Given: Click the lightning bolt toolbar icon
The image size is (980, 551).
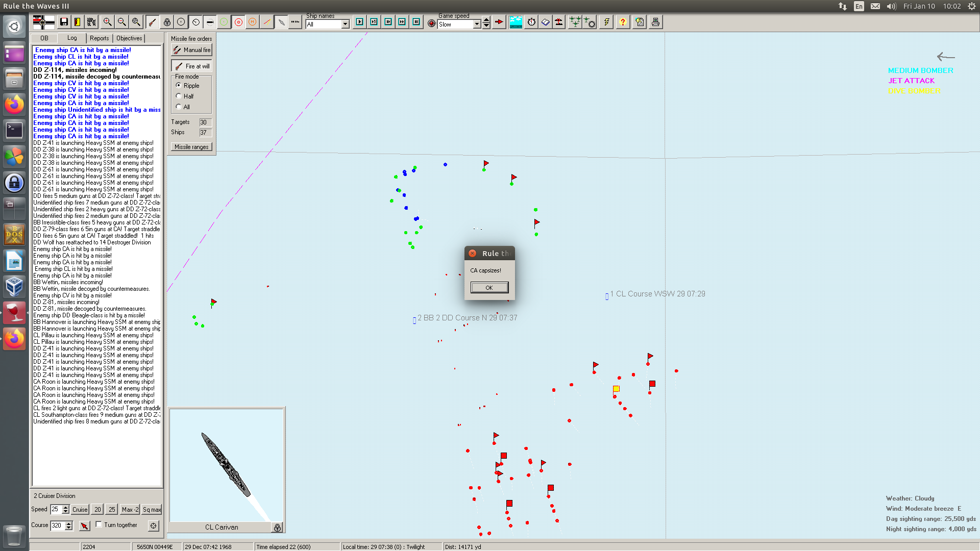Looking at the screenshot, I should tap(606, 22).
